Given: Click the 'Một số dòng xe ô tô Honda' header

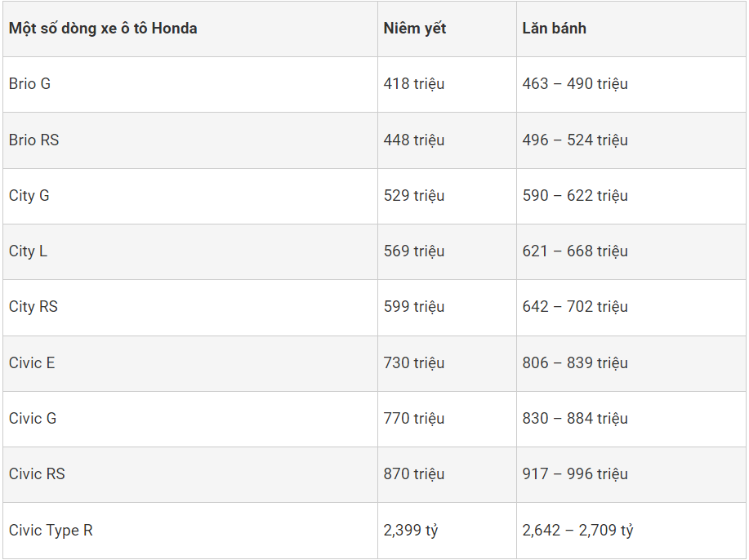Looking at the screenshot, I should [x=103, y=29].
